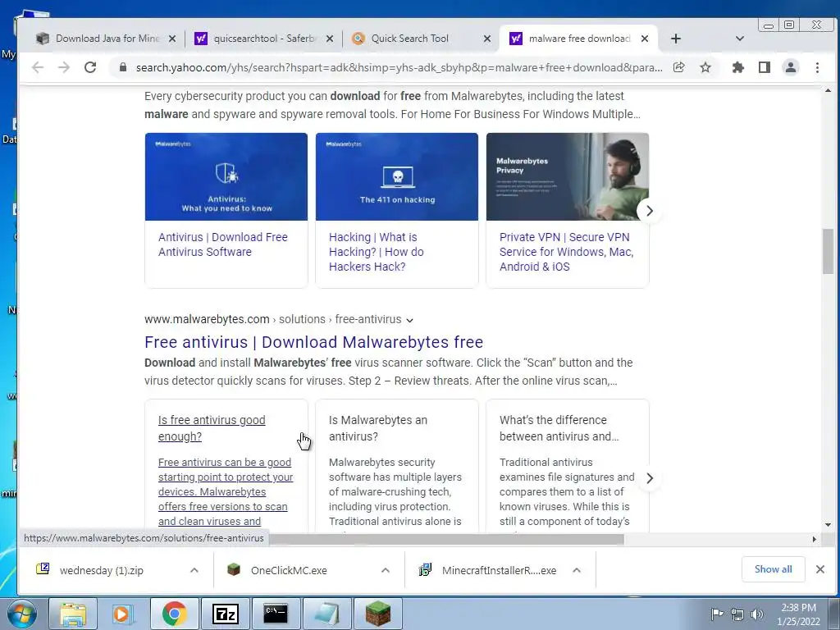
Task: Open a new tab with plus button
Action: click(676, 39)
